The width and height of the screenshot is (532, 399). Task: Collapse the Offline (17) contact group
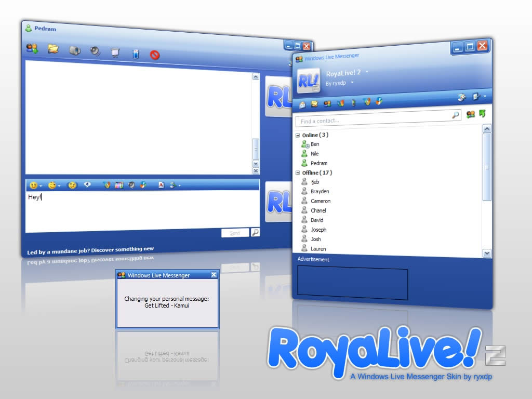coord(298,172)
